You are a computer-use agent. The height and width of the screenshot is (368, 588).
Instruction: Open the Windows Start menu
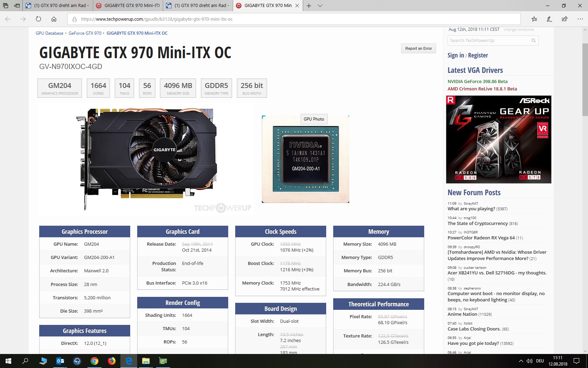tap(8, 361)
